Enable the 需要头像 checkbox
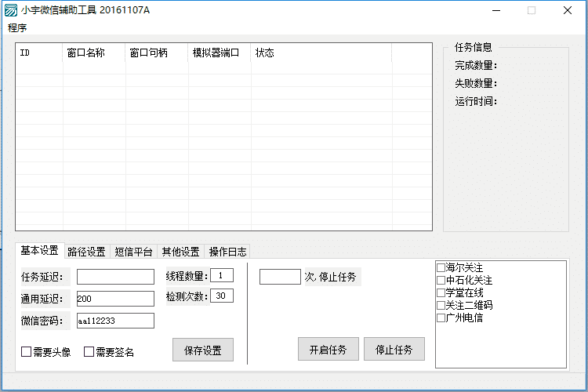Viewport: 588px width, 392px height. pyautogui.click(x=26, y=352)
